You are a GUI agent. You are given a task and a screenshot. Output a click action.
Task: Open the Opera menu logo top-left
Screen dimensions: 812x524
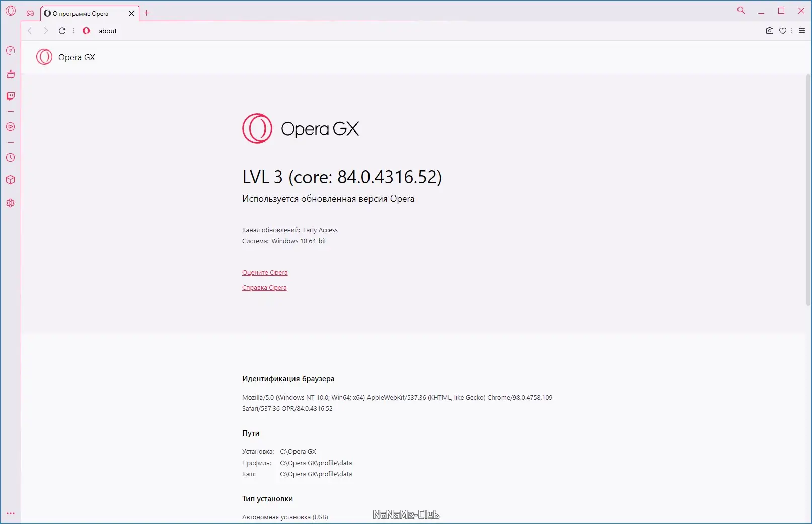coord(11,11)
